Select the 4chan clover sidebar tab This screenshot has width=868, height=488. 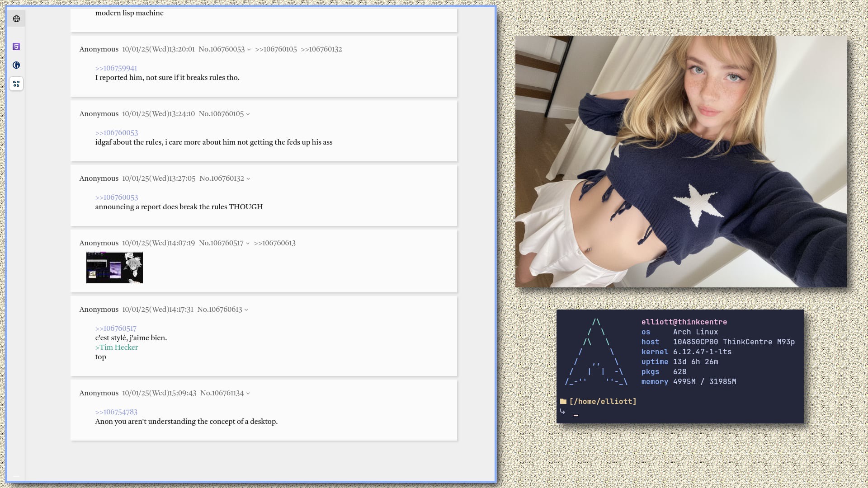pyautogui.click(x=16, y=84)
